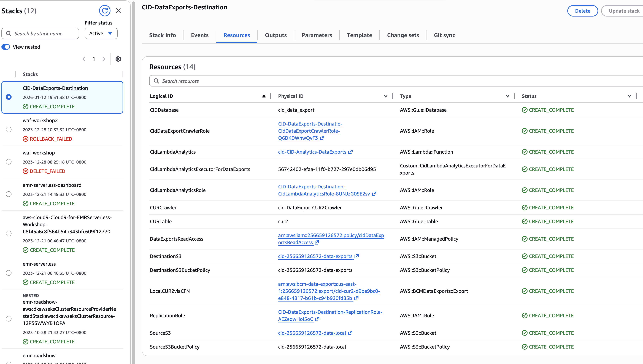
Task: Select the emr-serverless-dashboard stack radio button
Action: 9,194
